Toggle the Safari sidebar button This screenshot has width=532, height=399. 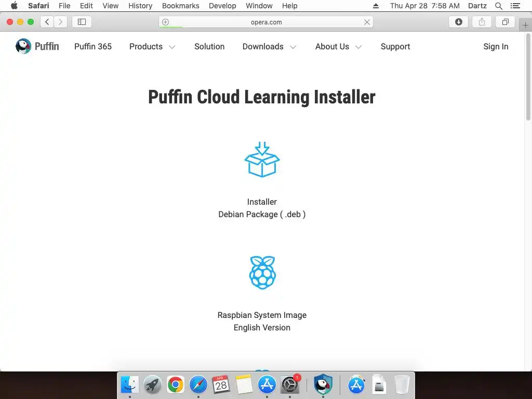pos(82,22)
